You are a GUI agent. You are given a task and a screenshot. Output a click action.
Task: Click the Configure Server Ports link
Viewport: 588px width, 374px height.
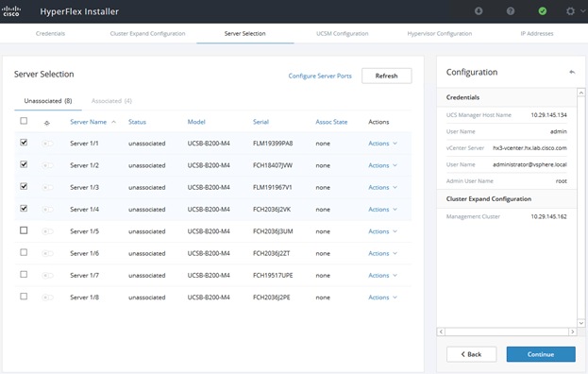tap(320, 76)
